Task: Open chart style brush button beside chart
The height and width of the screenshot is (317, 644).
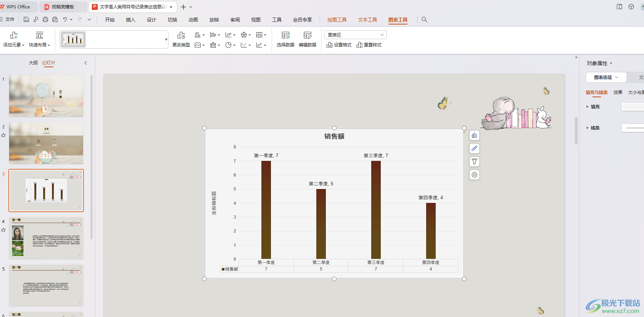Action: point(474,148)
